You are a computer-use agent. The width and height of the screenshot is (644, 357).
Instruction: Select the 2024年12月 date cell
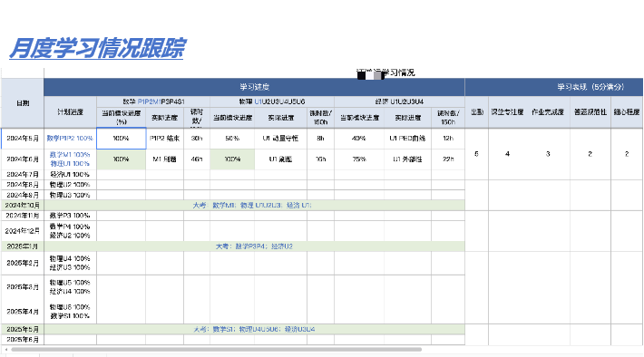click(23, 231)
